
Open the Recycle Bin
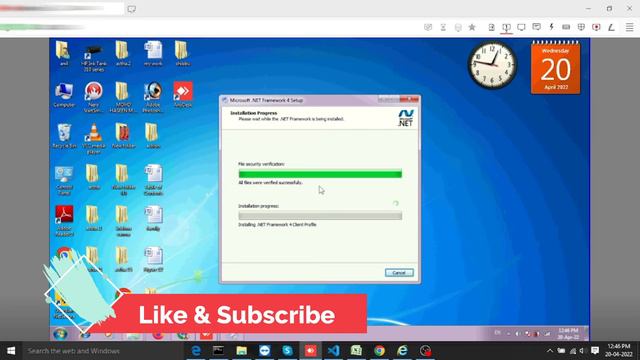click(64, 136)
